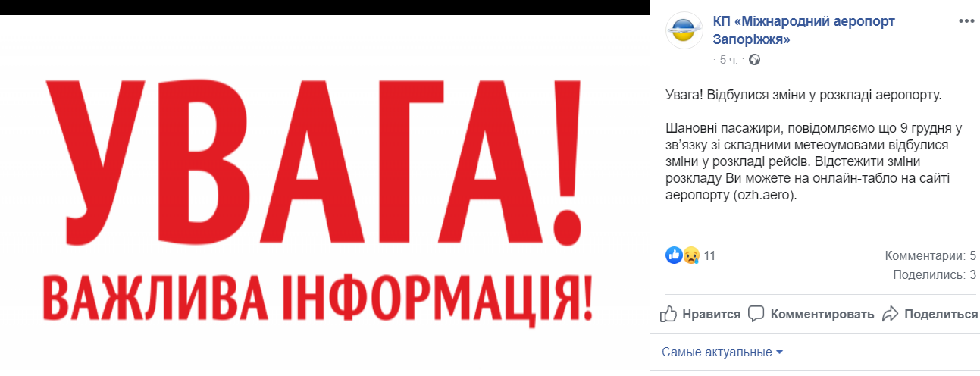Expand the Самые актуальные sort dropdown

click(x=722, y=352)
